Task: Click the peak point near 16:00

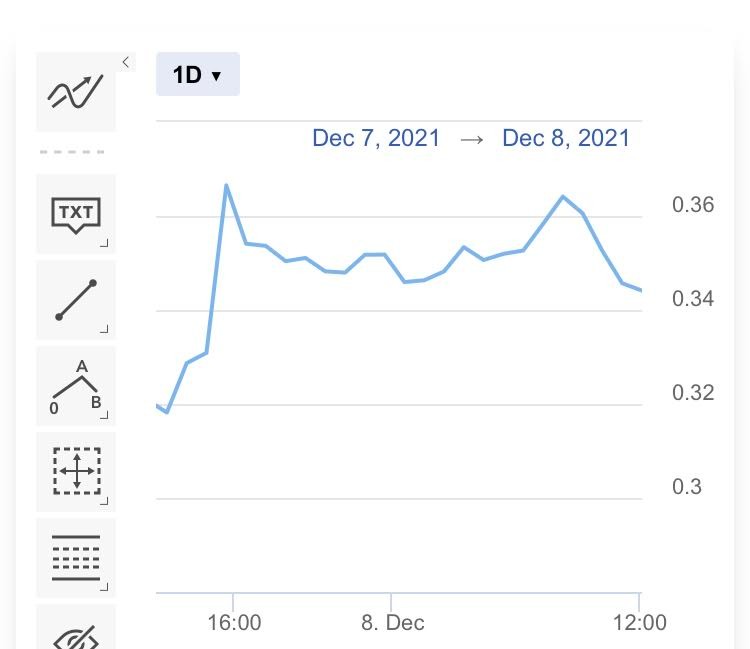Action: point(226,186)
